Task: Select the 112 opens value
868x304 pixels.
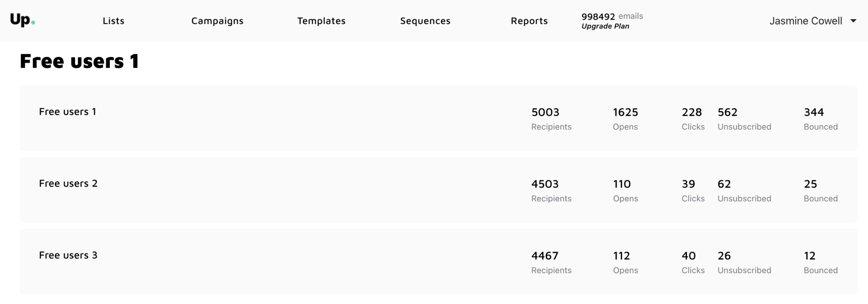Action: click(621, 256)
